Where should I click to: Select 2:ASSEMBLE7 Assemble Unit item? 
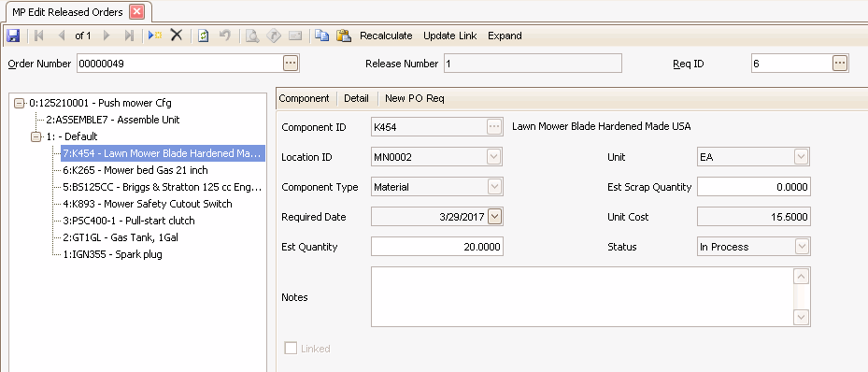point(112,120)
